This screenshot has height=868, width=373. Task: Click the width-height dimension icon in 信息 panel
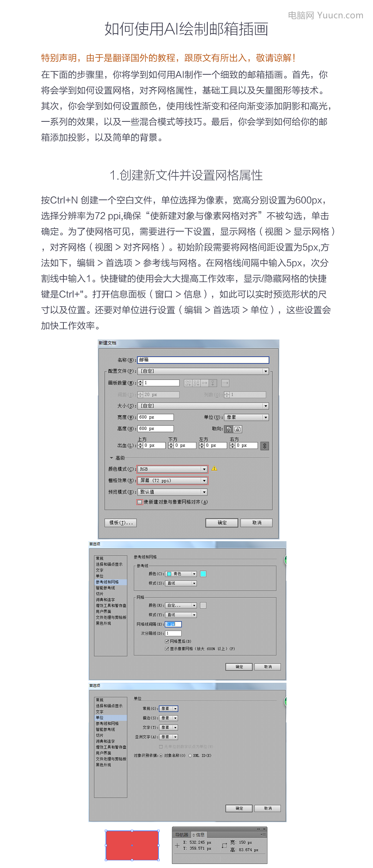[x=224, y=846]
